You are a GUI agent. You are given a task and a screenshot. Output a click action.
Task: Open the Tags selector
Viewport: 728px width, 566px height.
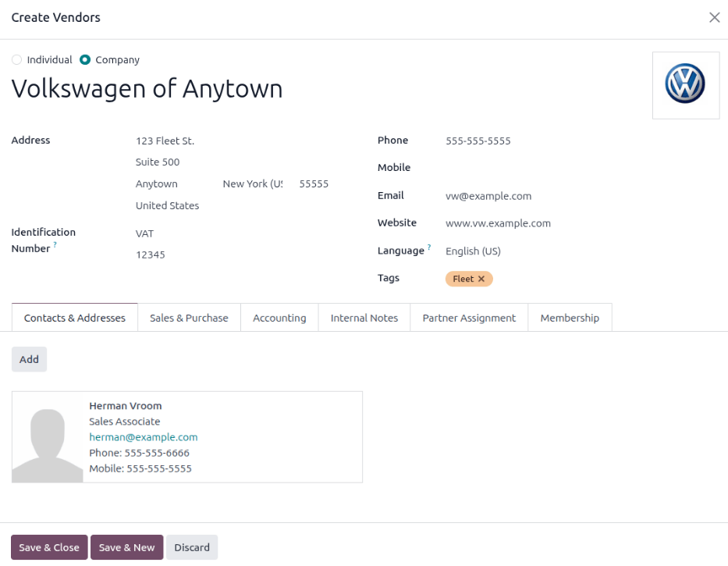[546, 279]
